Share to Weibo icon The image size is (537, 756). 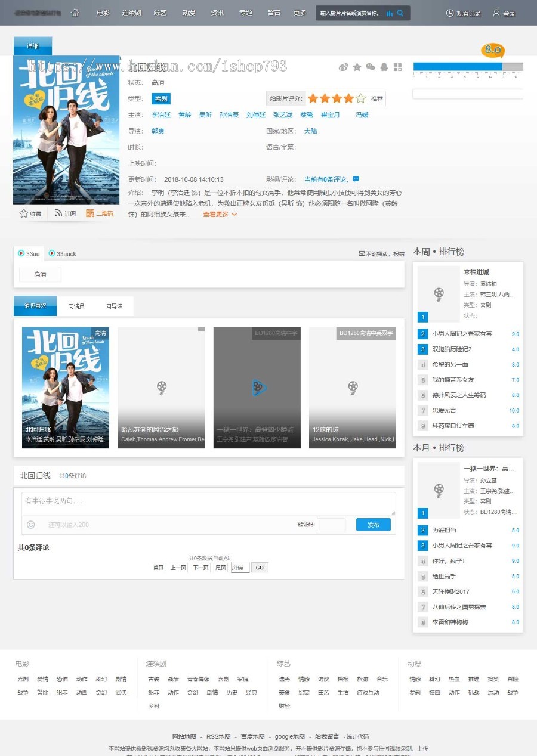pyautogui.click(x=343, y=67)
